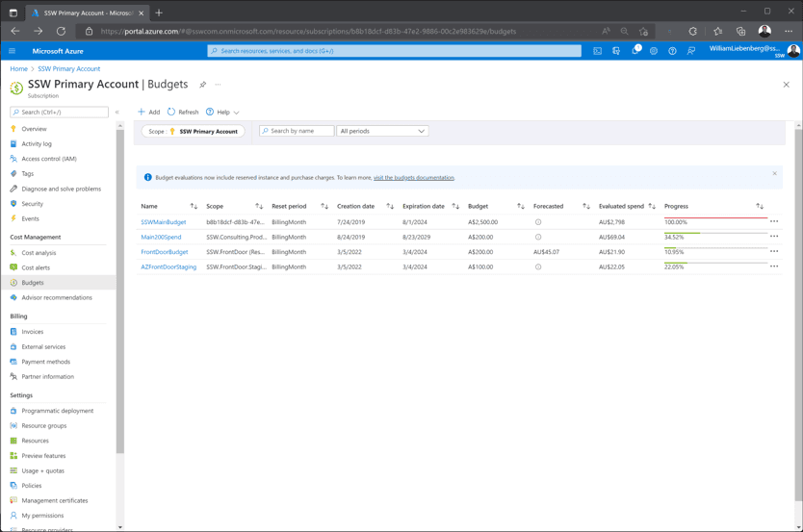
Task: Open the Azure portal hamburger menu
Action: [13, 51]
